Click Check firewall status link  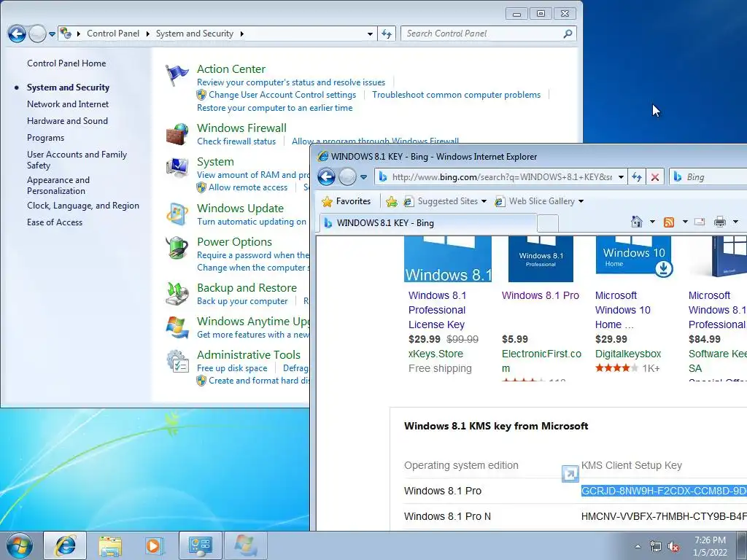[236, 141]
